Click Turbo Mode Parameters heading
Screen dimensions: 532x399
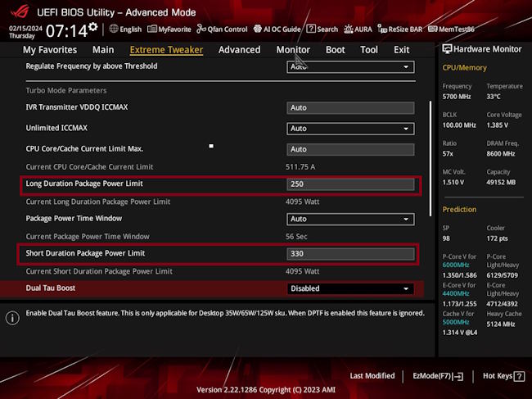tap(66, 91)
